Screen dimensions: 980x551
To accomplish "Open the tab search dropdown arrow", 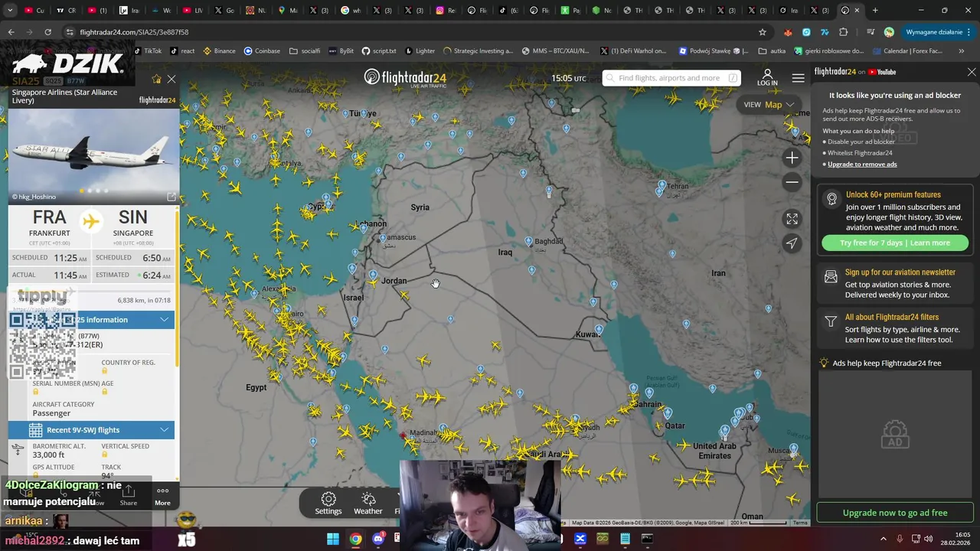I will click(x=10, y=11).
